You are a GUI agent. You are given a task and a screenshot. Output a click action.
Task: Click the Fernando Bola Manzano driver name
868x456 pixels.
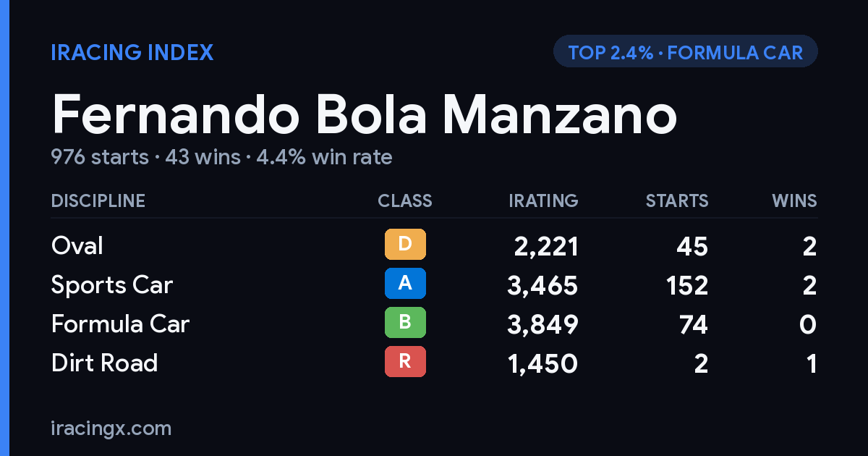pos(364,114)
